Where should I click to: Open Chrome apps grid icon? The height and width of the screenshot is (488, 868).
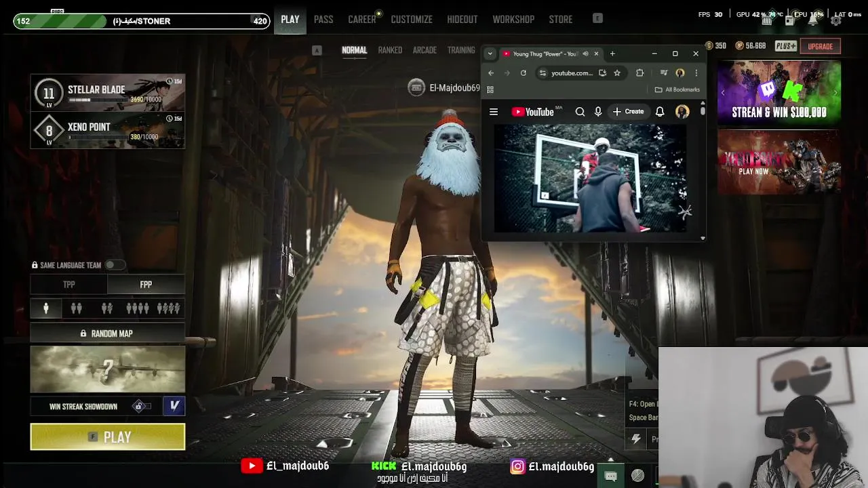click(x=490, y=89)
